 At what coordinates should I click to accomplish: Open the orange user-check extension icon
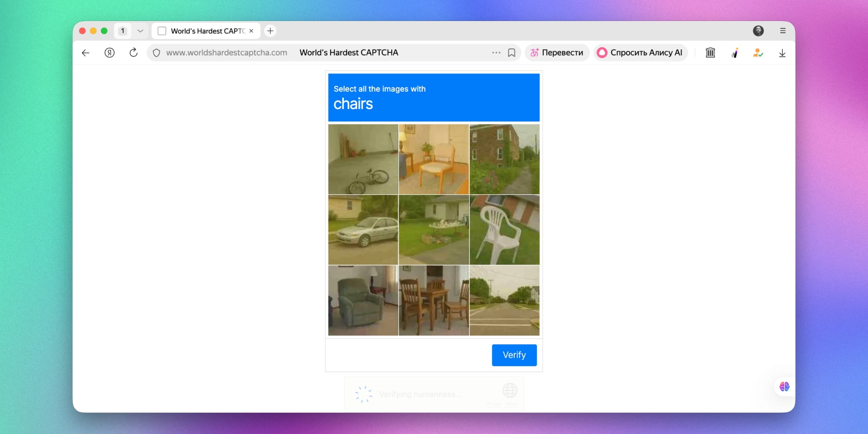point(758,53)
